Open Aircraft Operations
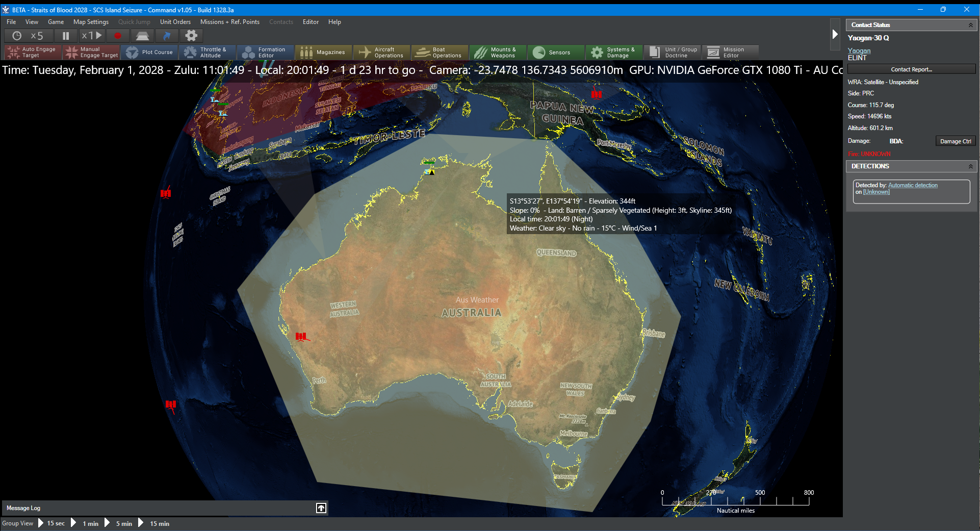 [x=382, y=52]
